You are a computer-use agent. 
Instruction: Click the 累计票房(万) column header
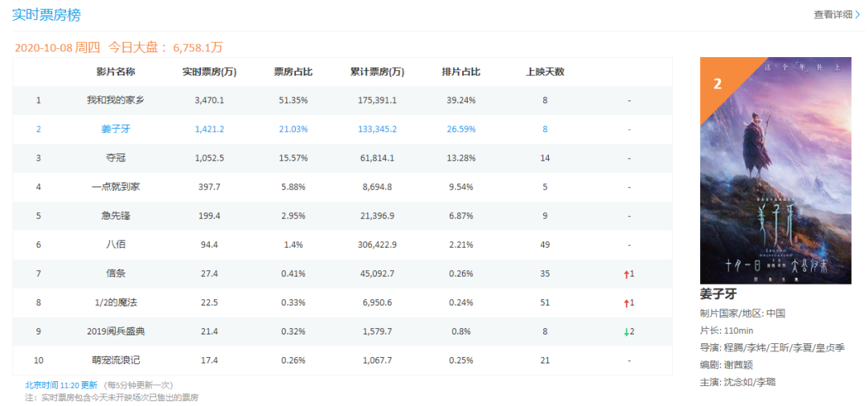pyautogui.click(x=377, y=72)
